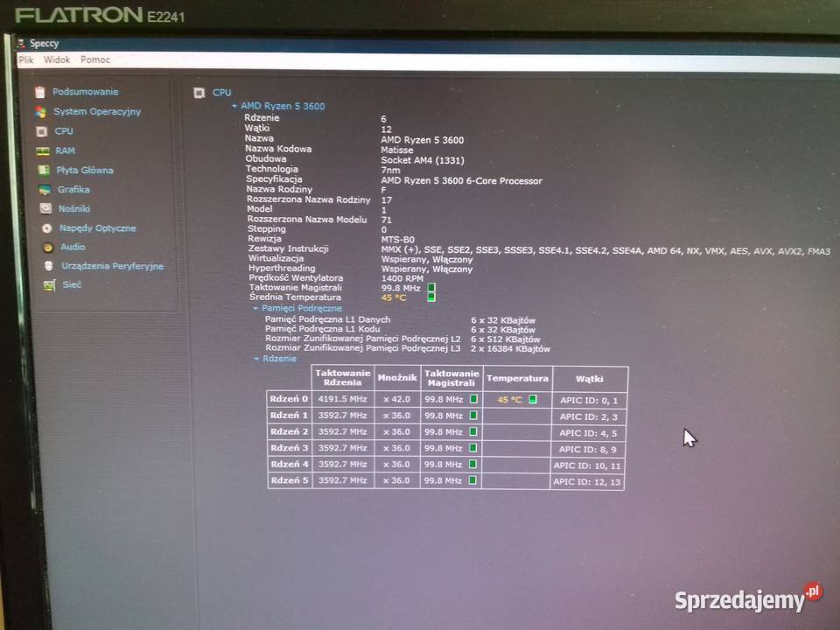Click the 45 °C value in Rdzeń 0 row

point(509,400)
